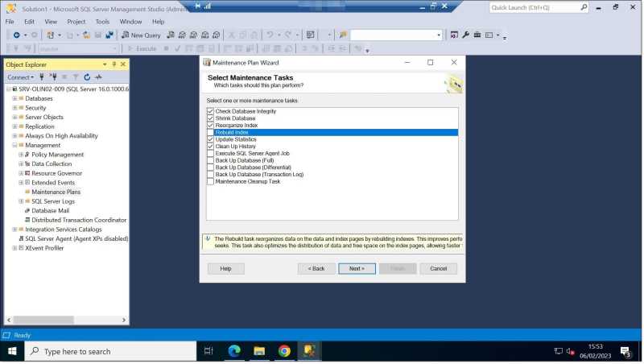The width and height of the screenshot is (644, 364).
Task: Pin the Object Explorer panel
Action: 114,64
